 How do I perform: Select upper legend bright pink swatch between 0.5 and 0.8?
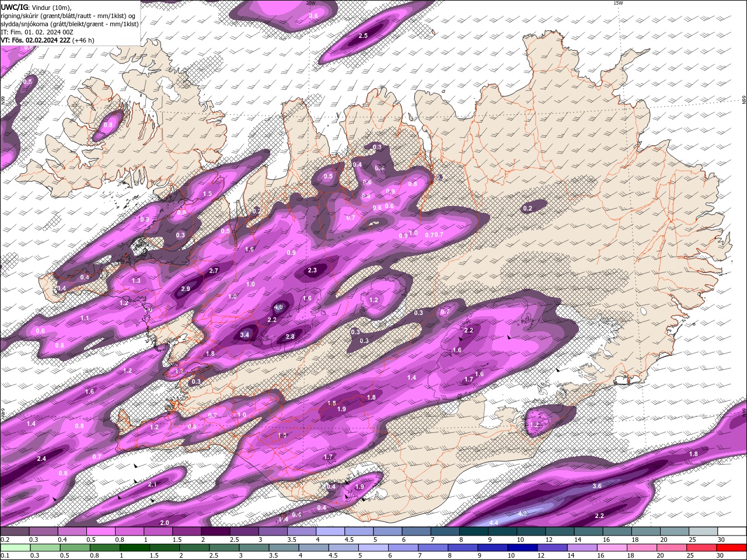point(100,531)
